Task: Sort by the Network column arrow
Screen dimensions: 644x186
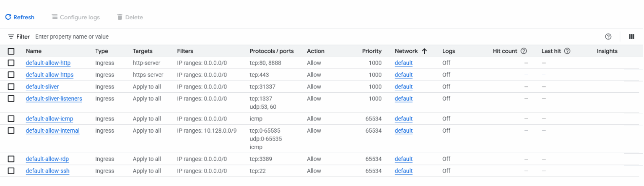Action: click(x=424, y=51)
